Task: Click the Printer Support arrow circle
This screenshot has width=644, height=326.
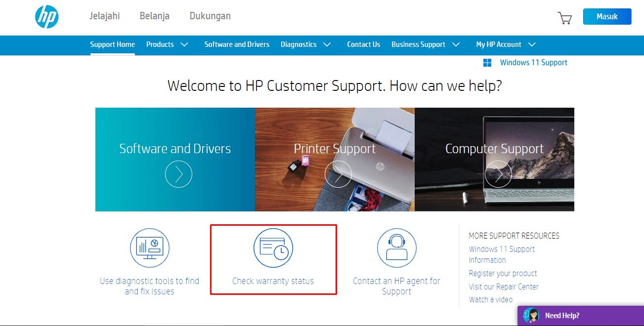Action: (338, 174)
